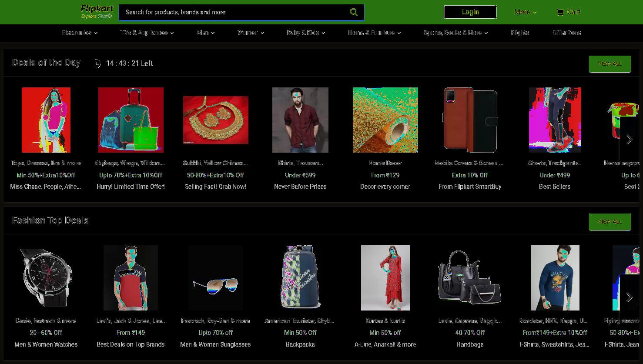Image resolution: width=643 pixels, height=364 pixels.
Task: Click 'Handbags' caption text
Action: pyautogui.click(x=470, y=344)
